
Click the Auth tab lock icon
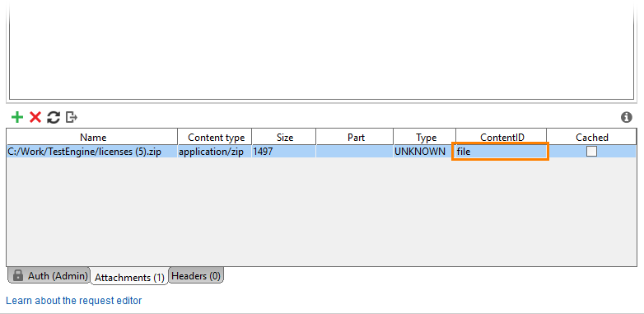pyautogui.click(x=17, y=275)
